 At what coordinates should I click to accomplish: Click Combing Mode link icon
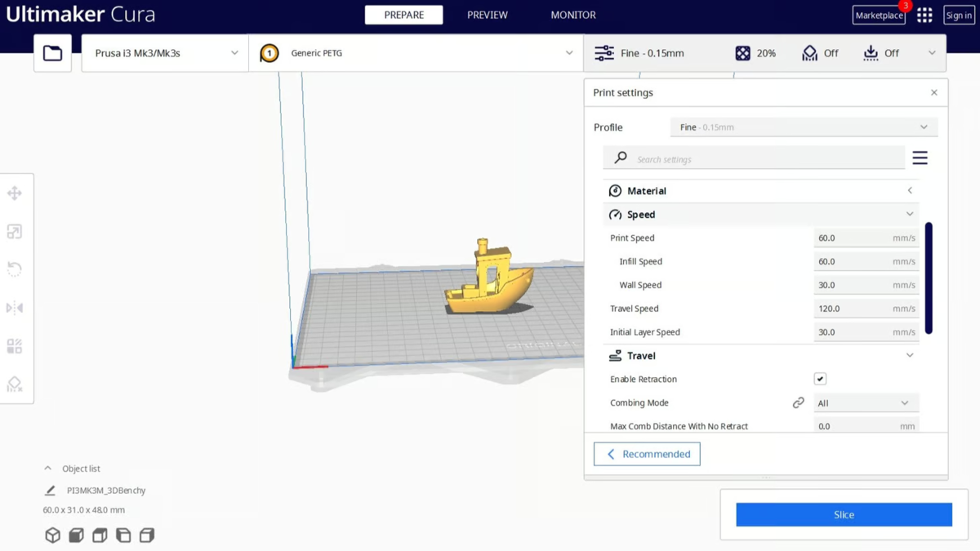pos(798,402)
